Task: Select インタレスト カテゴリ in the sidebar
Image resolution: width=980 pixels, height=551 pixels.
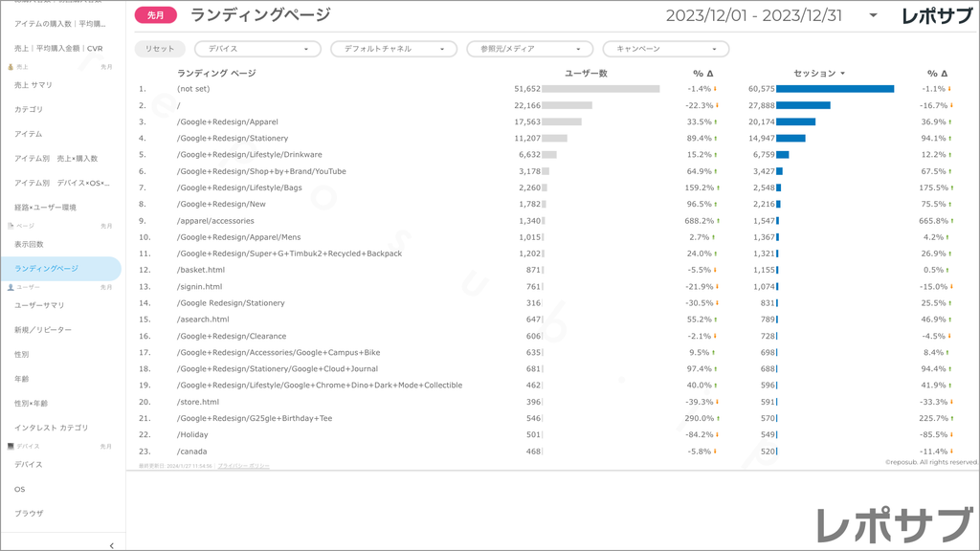Action: (x=51, y=428)
